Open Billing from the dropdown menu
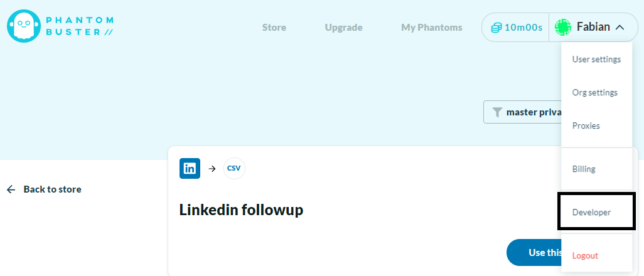 coord(584,169)
